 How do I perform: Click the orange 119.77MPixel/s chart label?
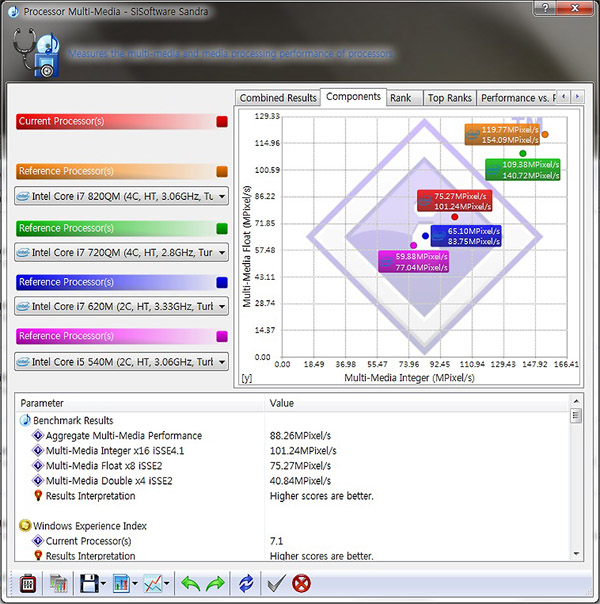(502, 134)
